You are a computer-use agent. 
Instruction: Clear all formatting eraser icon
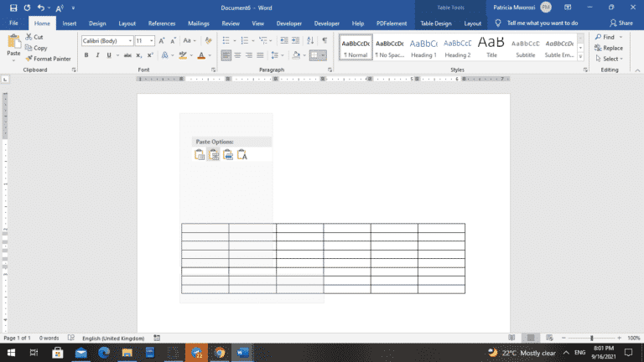pos(208,40)
